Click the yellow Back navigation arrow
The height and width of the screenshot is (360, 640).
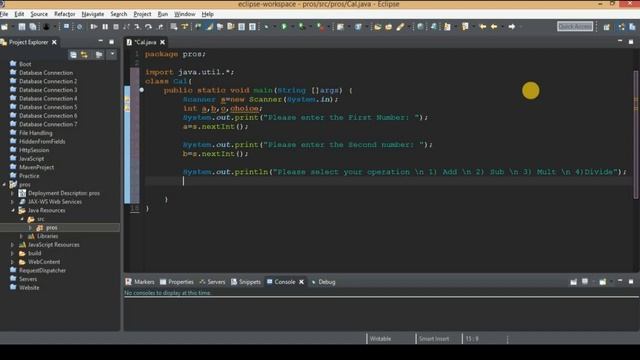(494, 27)
